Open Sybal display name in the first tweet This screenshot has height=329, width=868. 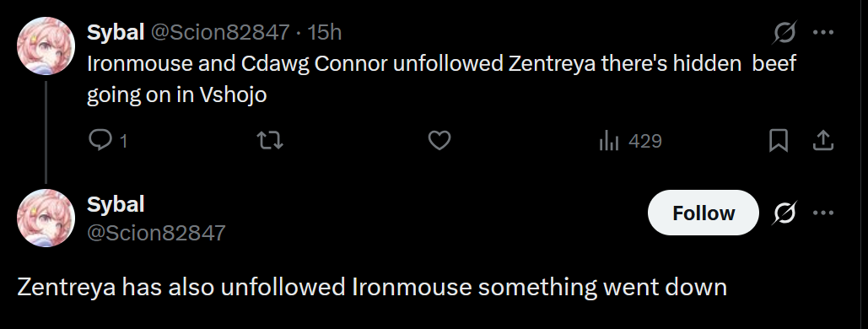(x=116, y=33)
